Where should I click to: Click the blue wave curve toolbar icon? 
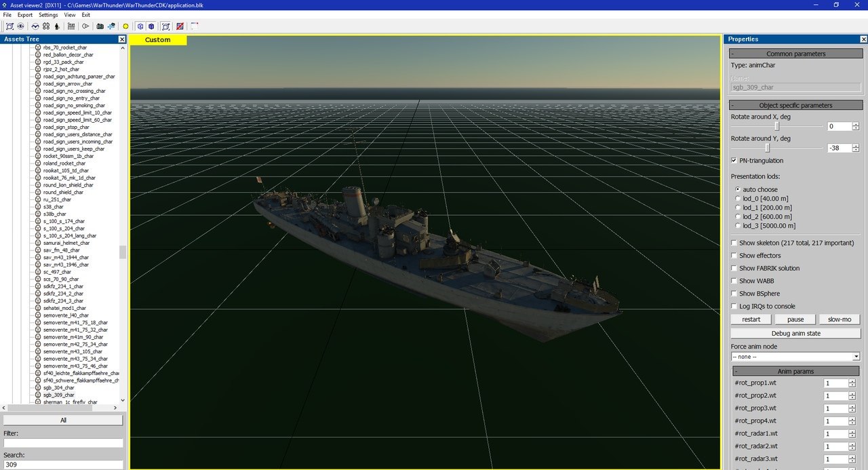(x=35, y=26)
